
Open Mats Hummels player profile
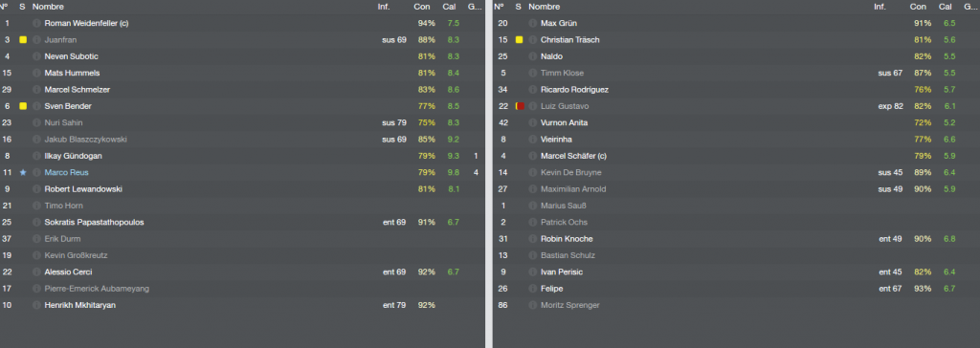(x=68, y=73)
